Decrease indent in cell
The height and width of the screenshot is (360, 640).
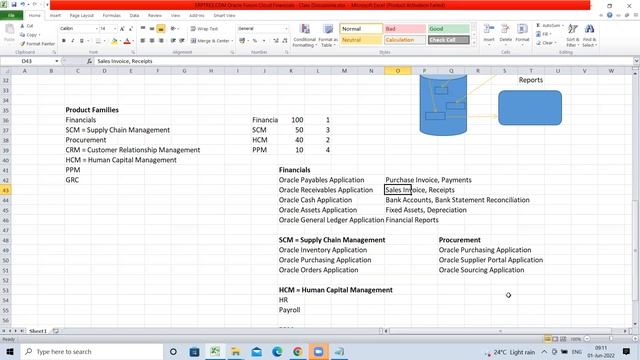coord(173,41)
